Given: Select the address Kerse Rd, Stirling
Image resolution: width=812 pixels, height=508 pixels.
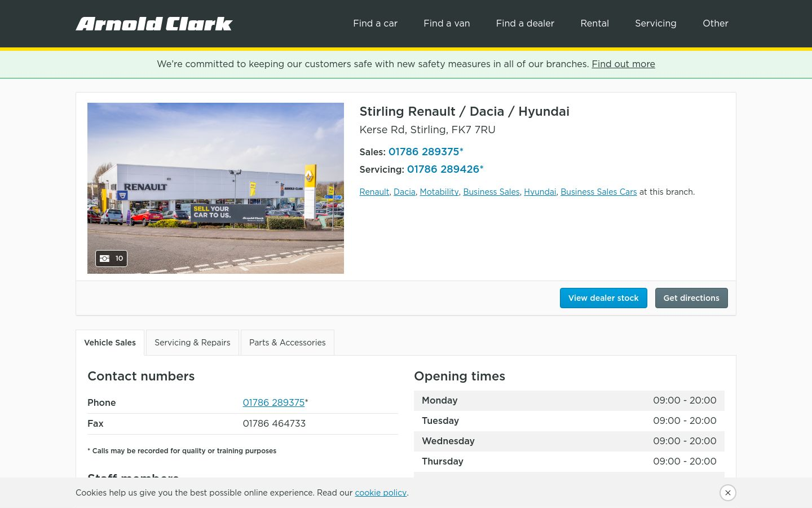Looking at the screenshot, I should click(427, 130).
